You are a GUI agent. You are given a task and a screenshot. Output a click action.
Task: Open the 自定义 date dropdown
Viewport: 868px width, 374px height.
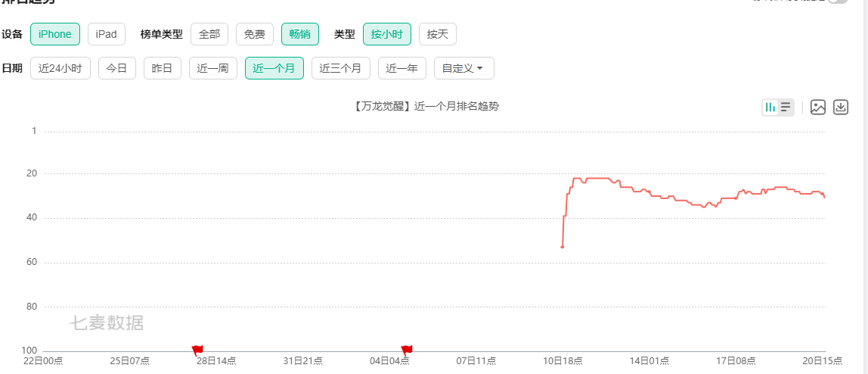(x=463, y=68)
